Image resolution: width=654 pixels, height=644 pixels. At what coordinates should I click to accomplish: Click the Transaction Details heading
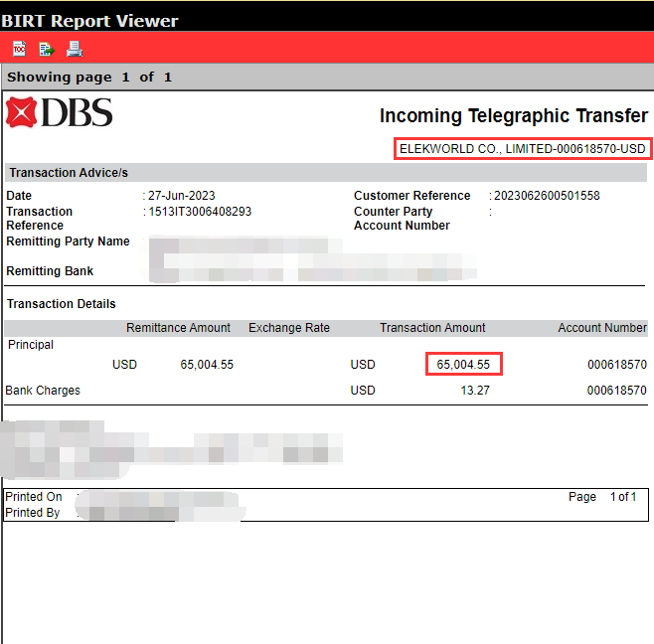click(x=62, y=304)
